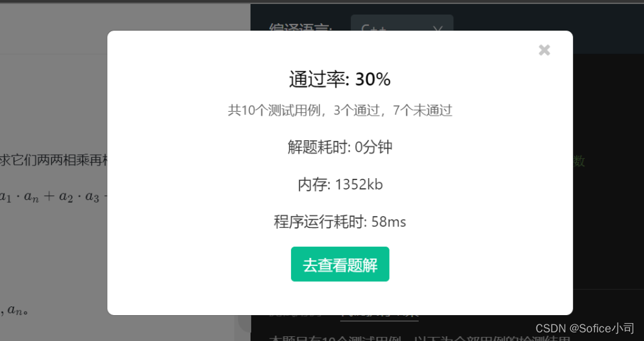This screenshot has width=644, height=341.
Task: Click the rounded divider handle between panels
Action: tap(245, 323)
